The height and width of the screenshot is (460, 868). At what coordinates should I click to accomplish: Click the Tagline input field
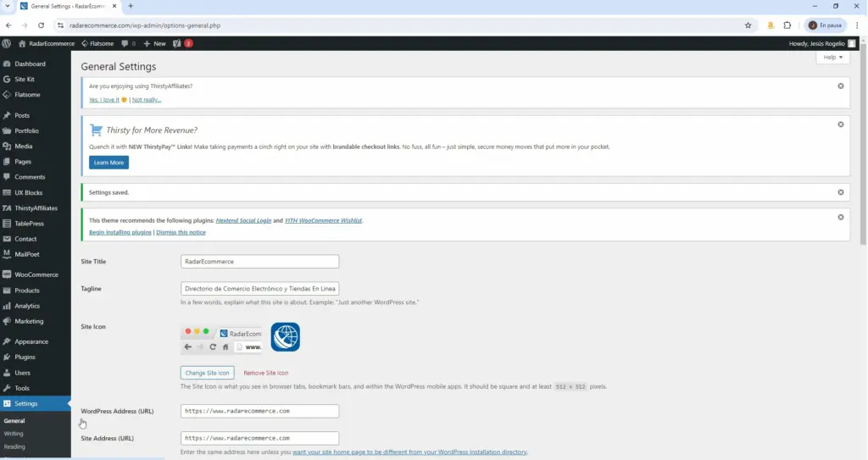(x=259, y=288)
